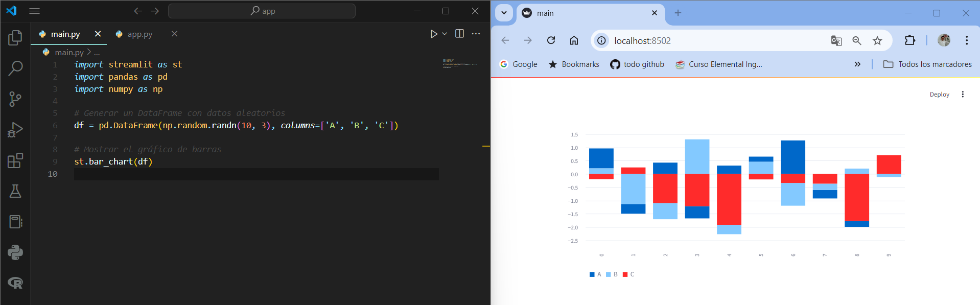The width and height of the screenshot is (980, 305).
Task: Open the Extensions view
Action: pos(15,160)
